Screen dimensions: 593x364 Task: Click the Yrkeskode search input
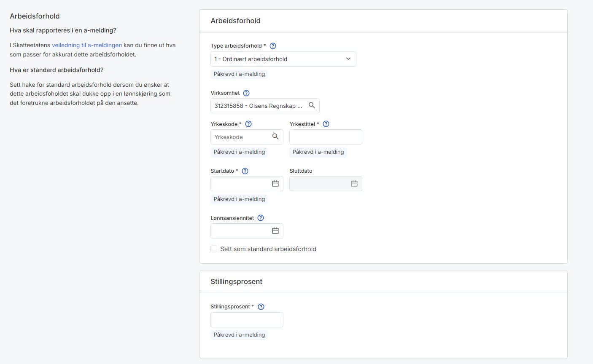(247, 137)
